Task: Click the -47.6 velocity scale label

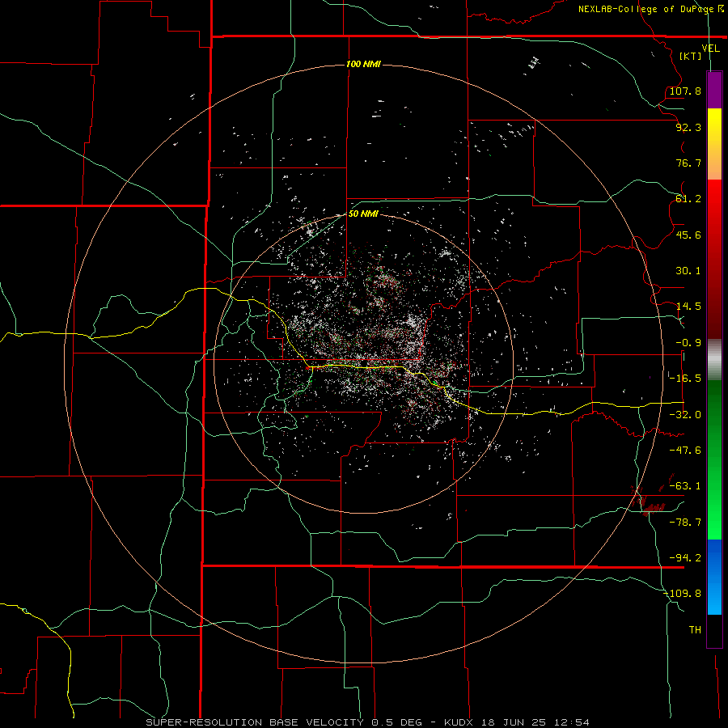Action: point(685,451)
